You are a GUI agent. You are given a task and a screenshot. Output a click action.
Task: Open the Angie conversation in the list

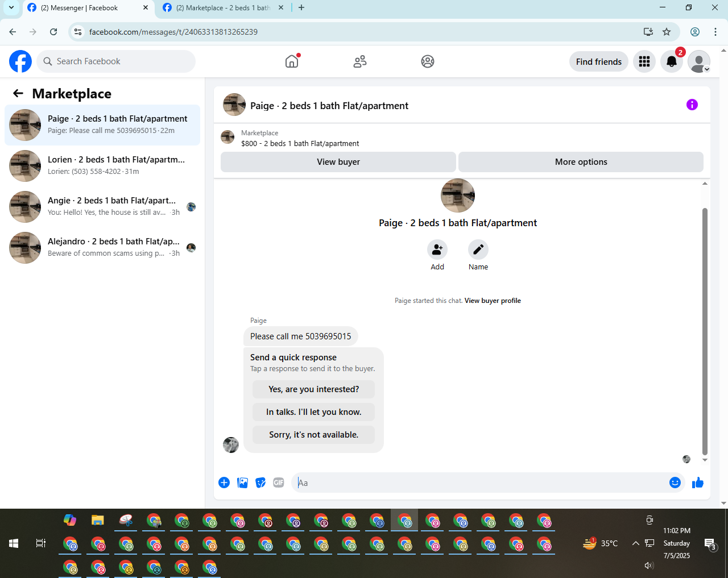click(102, 207)
